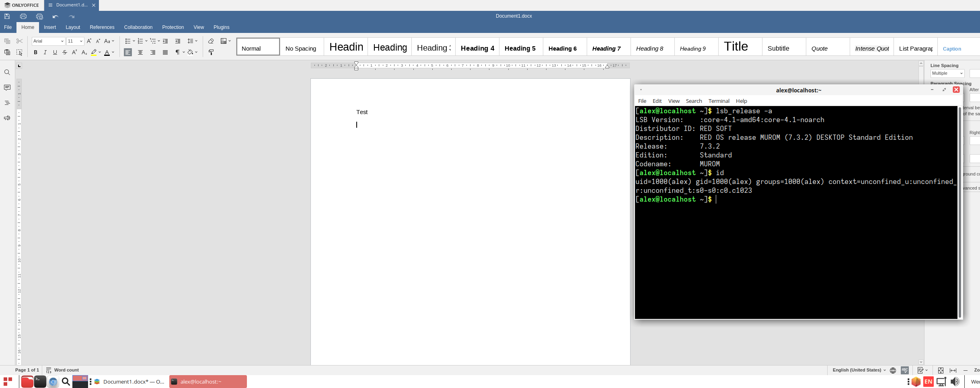Open the Multiple line spacing combo box
This screenshot has width=980, height=388.
pos(947,74)
